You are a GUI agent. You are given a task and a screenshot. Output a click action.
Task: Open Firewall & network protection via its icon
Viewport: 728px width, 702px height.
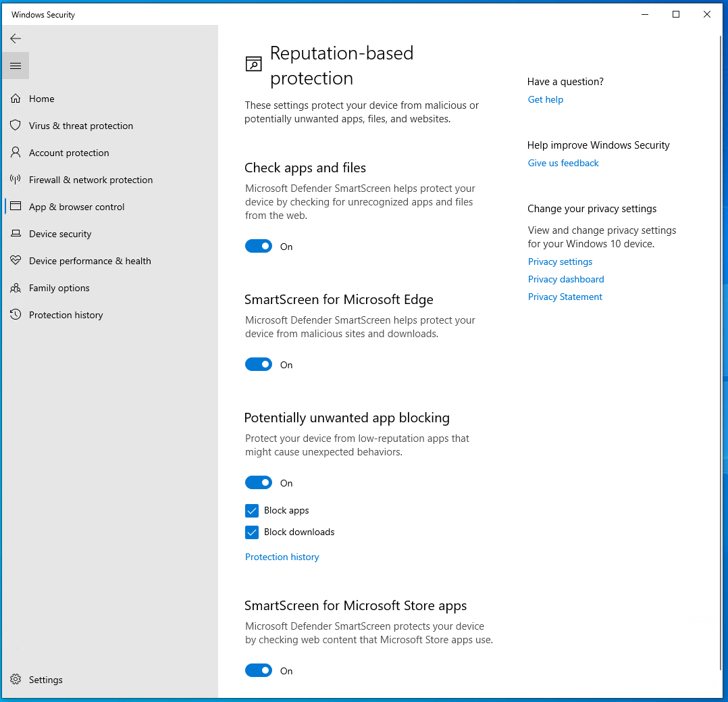pyautogui.click(x=16, y=180)
